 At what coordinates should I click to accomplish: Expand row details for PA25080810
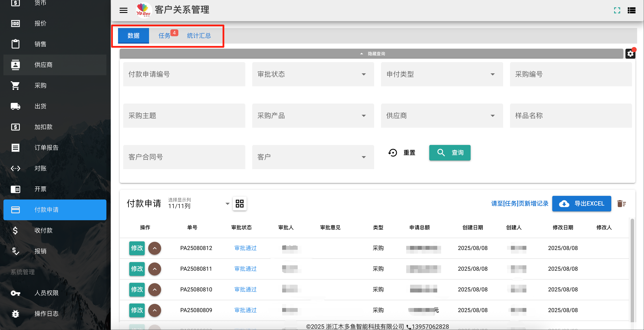[154, 289]
